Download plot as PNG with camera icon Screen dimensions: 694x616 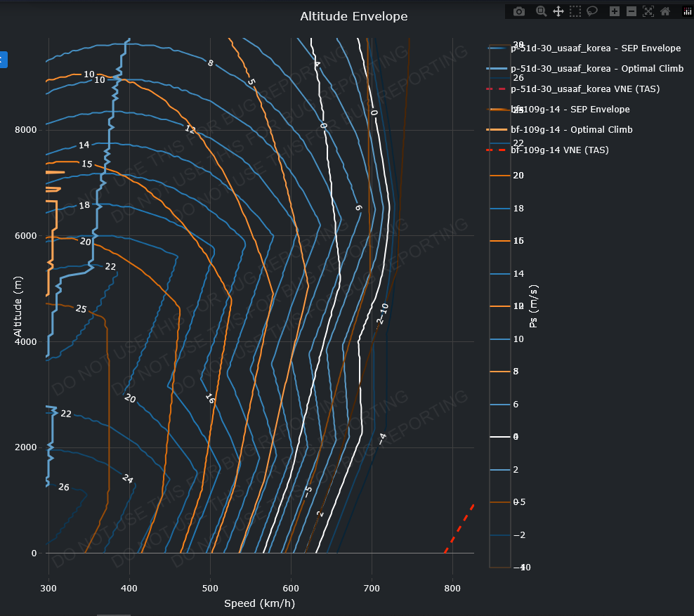[519, 11]
